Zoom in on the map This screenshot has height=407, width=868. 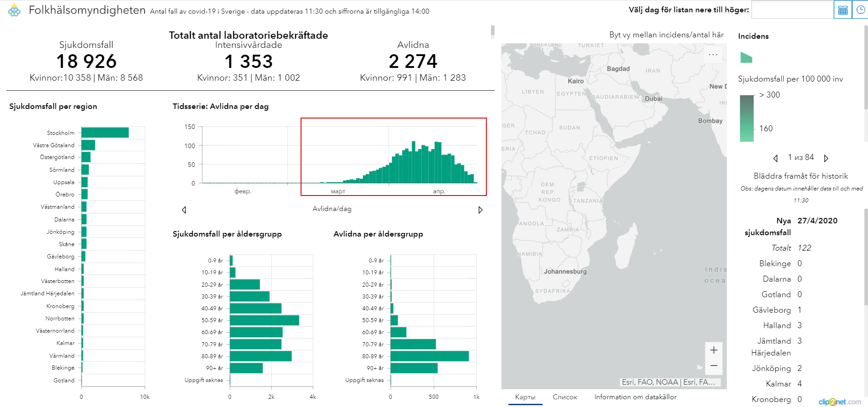tap(714, 350)
